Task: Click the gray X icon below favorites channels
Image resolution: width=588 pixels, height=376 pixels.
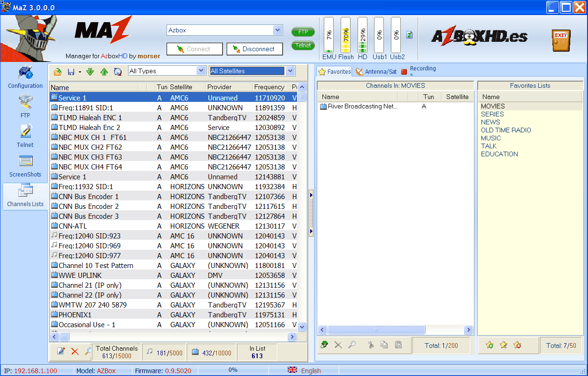Action: (x=338, y=345)
